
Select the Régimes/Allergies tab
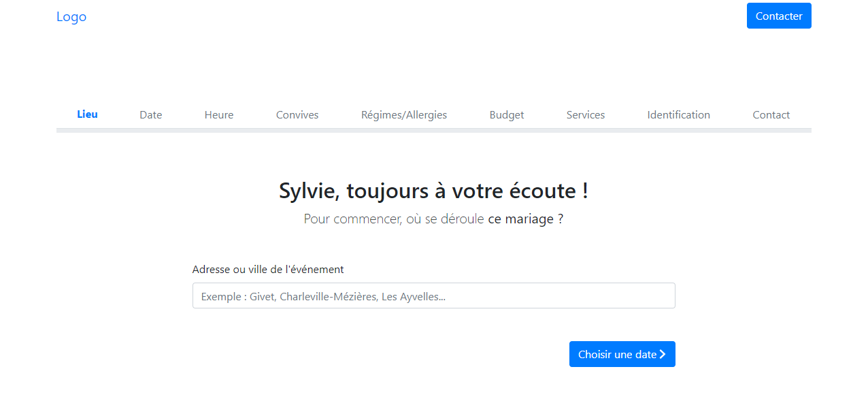pyautogui.click(x=404, y=115)
